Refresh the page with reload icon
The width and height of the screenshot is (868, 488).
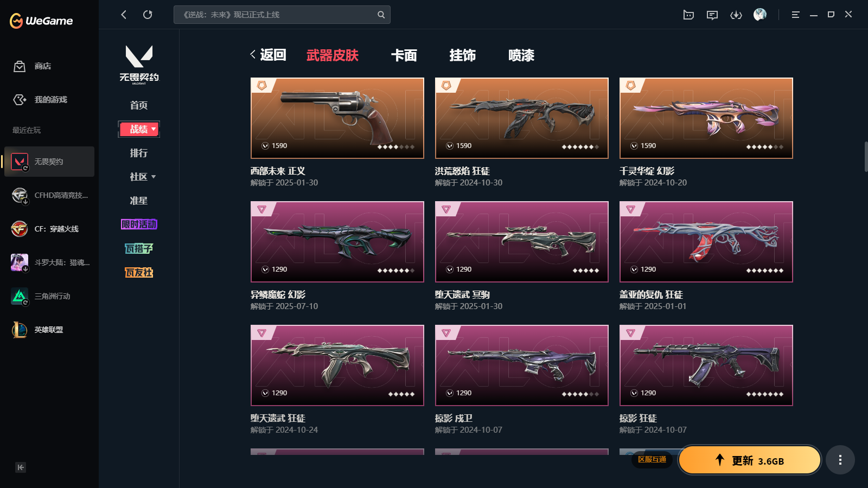point(148,15)
